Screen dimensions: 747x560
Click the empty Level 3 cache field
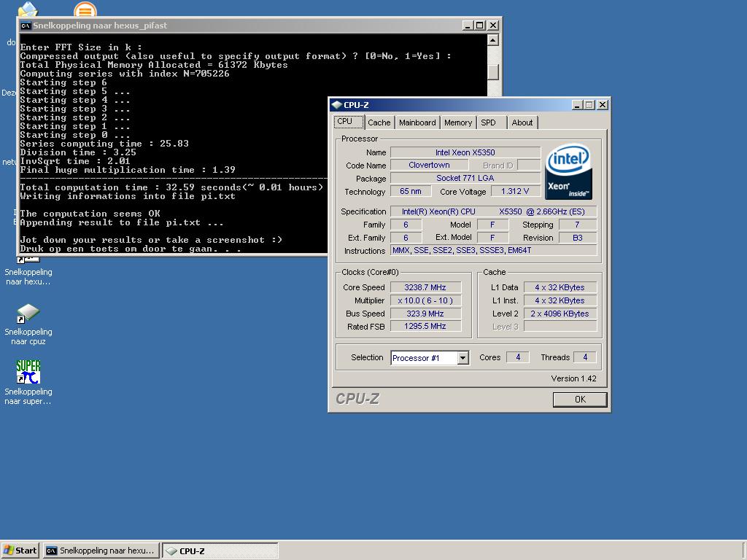point(560,326)
